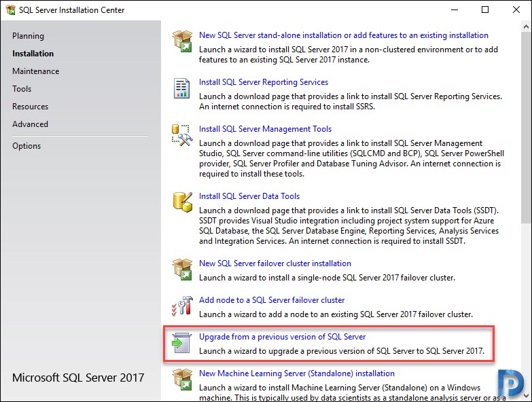The image size is (532, 402).
Task: Open Install SQL Server Reporting Services link
Action: pos(264,82)
